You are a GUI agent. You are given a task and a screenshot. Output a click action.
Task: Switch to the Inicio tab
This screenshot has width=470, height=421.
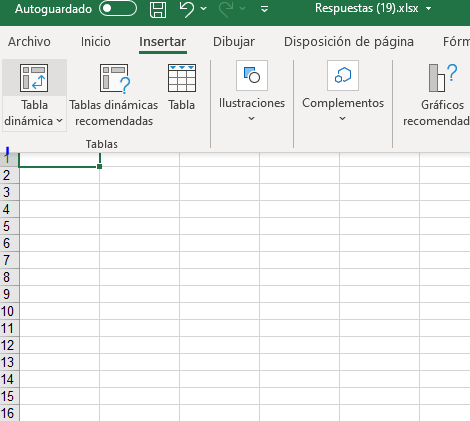[96, 42]
